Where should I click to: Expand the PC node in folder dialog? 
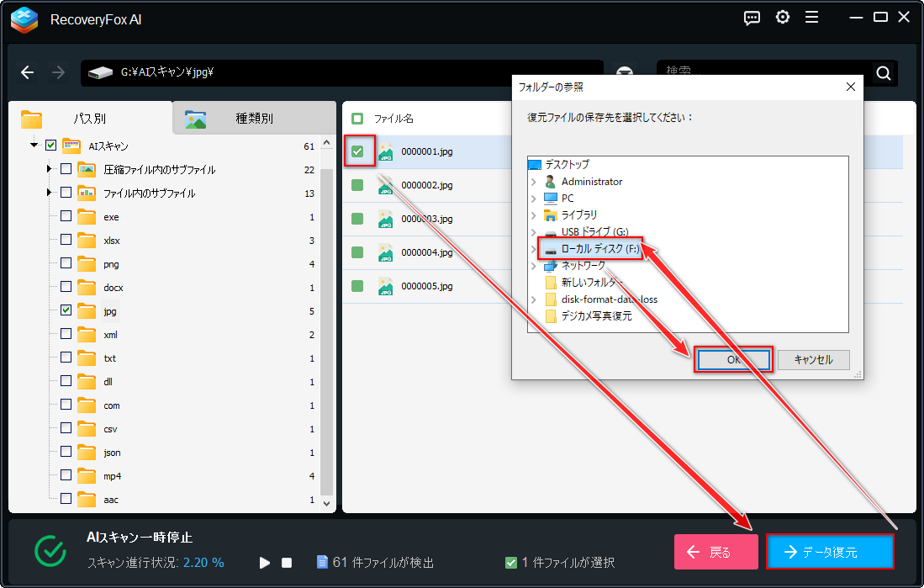pos(534,199)
